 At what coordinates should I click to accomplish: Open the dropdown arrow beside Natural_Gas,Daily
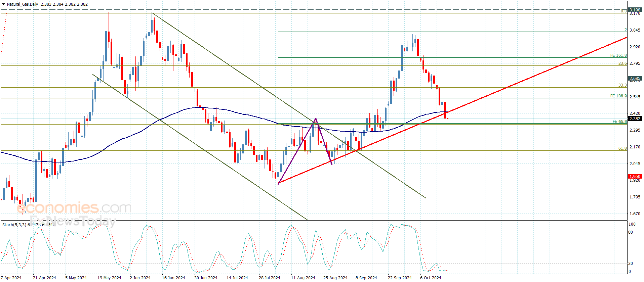click(x=3, y=4)
